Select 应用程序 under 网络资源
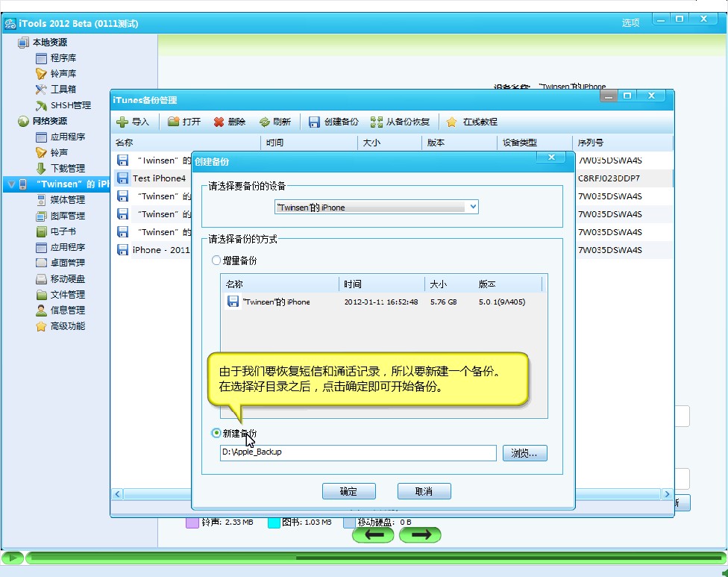 point(60,137)
